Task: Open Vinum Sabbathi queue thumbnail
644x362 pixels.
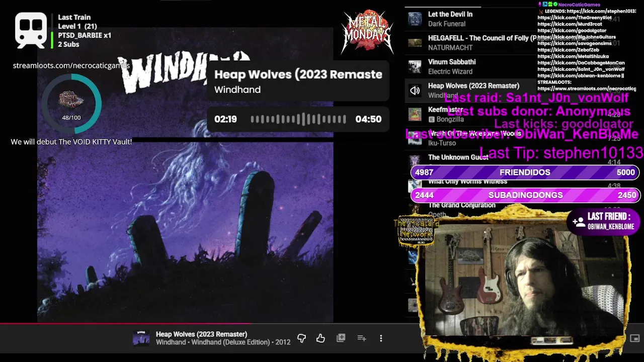Action: pyautogui.click(x=415, y=67)
